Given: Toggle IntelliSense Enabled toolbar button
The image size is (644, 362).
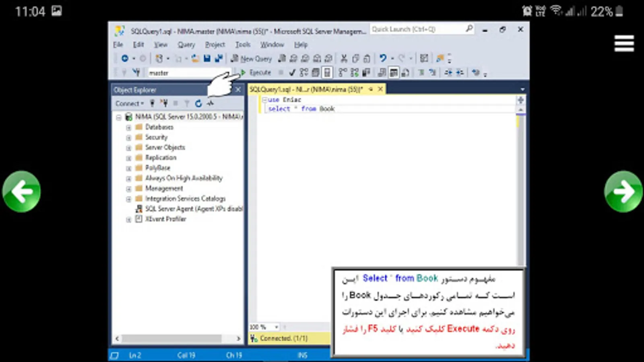Looking at the screenshot, I should (x=327, y=72).
